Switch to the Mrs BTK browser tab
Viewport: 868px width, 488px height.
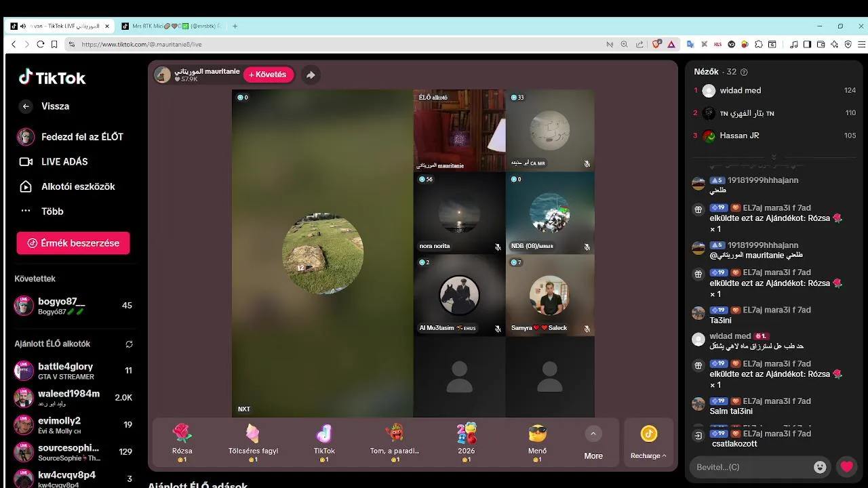[x=171, y=26]
